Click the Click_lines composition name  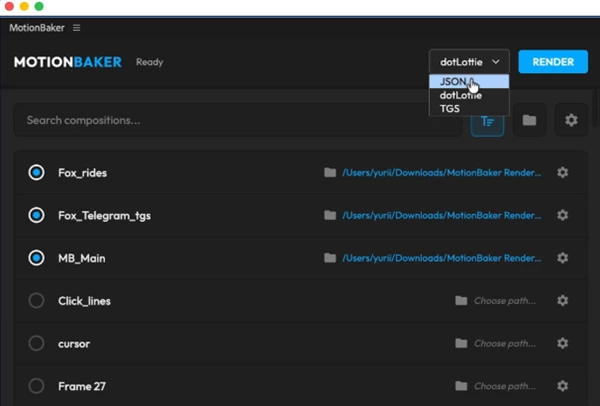click(84, 301)
